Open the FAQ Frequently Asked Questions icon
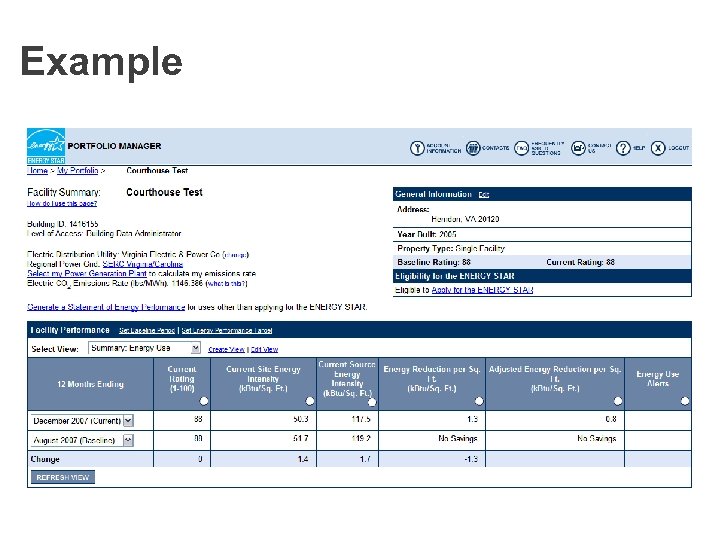 point(521,148)
